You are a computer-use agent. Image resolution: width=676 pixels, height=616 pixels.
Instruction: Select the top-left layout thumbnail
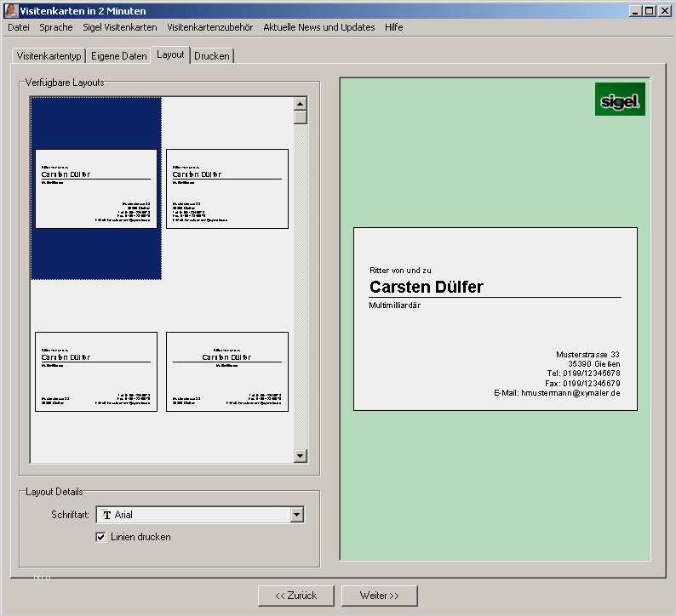click(96, 188)
